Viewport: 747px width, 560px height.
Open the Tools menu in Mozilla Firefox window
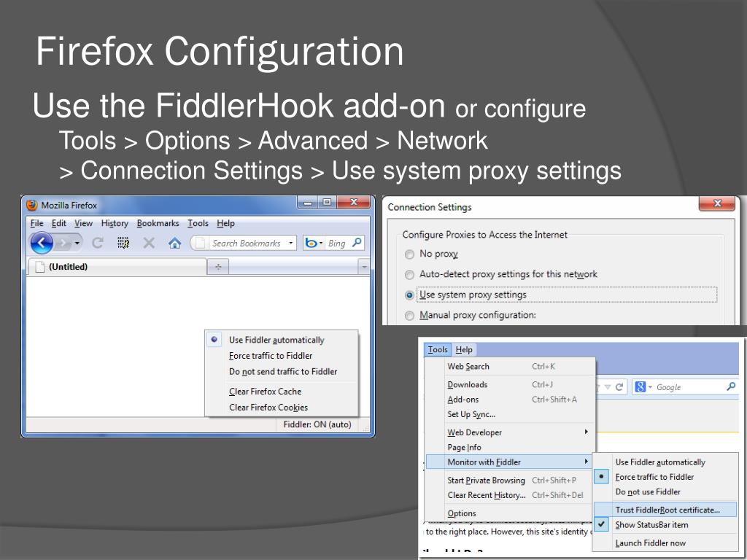coord(198,223)
